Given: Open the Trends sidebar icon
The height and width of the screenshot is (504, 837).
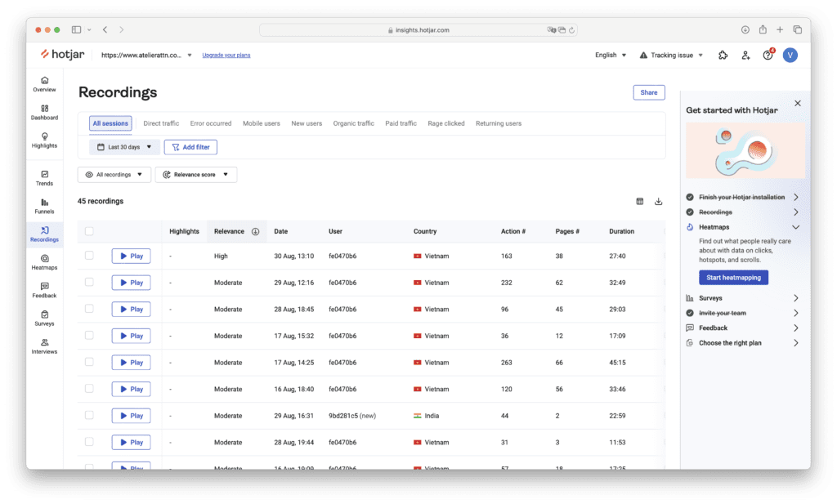Looking at the screenshot, I should coord(44,177).
